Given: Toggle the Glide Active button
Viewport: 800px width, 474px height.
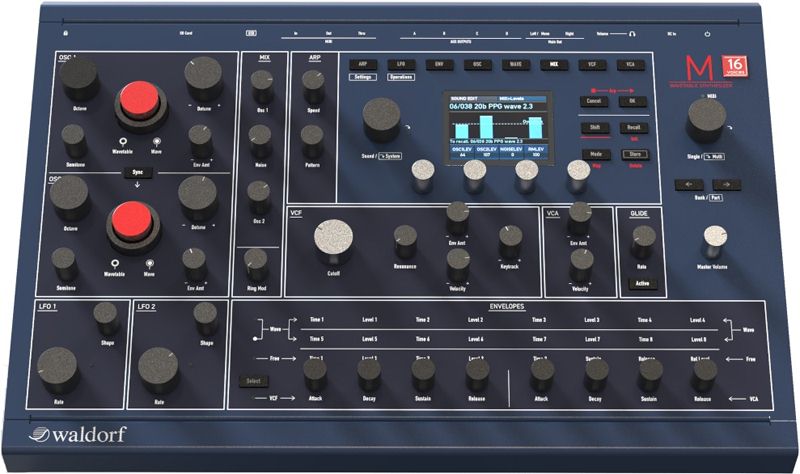Looking at the screenshot, I should (x=641, y=284).
